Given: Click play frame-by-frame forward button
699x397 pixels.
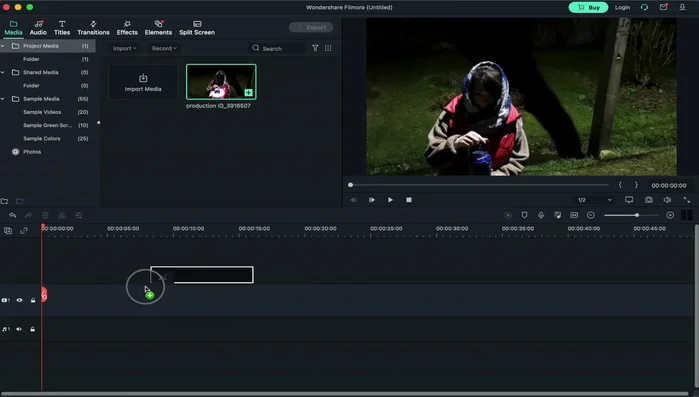Looking at the screenshot, I should coord(371,200).
